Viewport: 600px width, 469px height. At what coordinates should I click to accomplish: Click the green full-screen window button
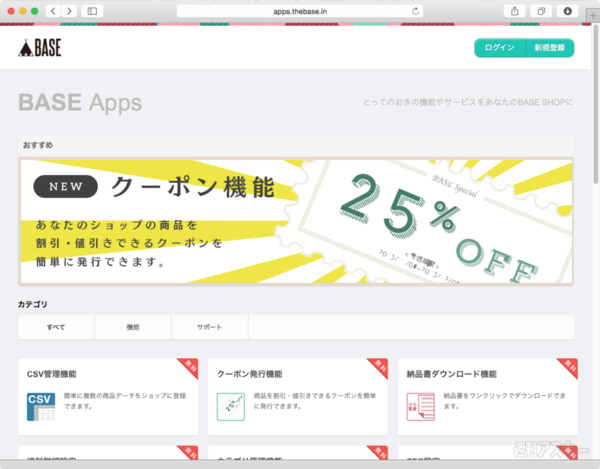point(34,11)
